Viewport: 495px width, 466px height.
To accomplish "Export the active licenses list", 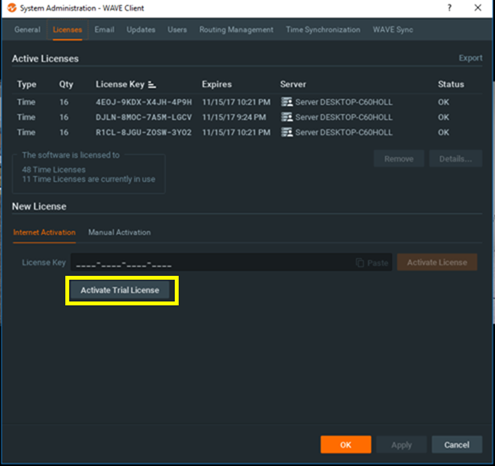I will [x=470, y=58].
